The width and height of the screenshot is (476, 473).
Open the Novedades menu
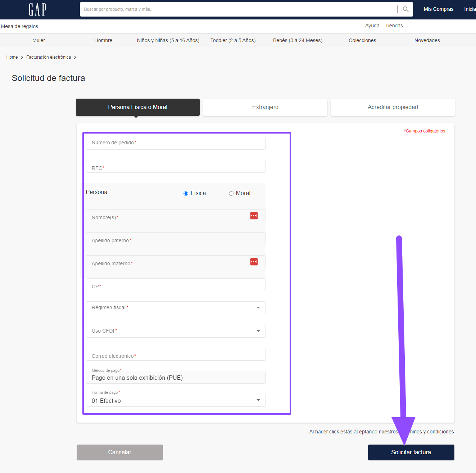(427, 40)
